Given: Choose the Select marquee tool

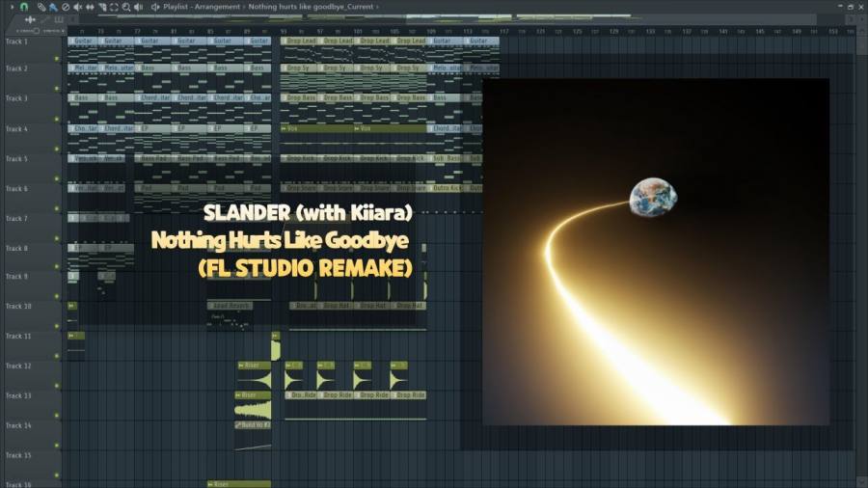Looking at the screenshot, I should [114, 7].
